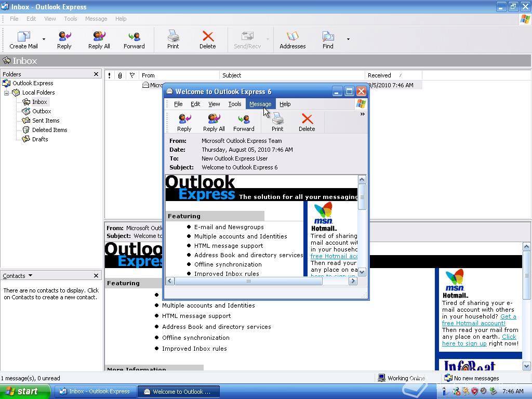Click Forward in Inbox window toolbar
The image size is (532, 399).
point(134,39)
